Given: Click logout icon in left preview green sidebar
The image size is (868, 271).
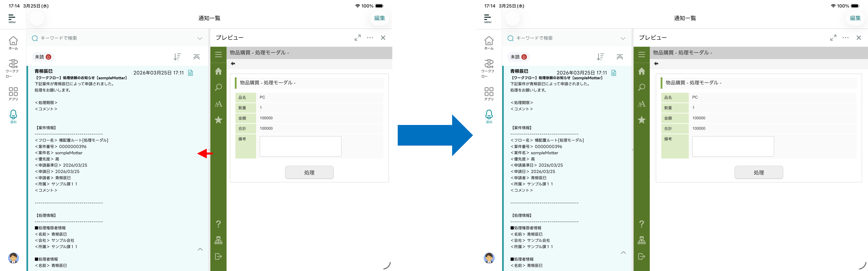Looking at the screenshot, I should [x=218, y=256].
